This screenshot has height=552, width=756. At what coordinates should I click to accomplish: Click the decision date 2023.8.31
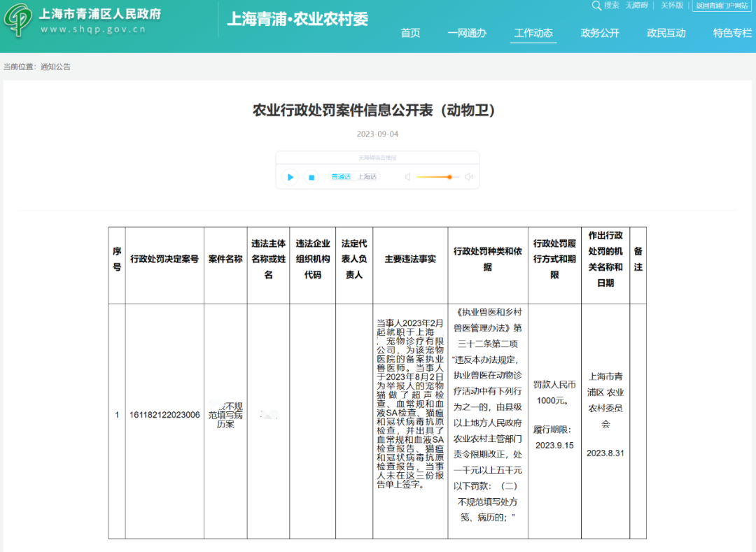pyautogui.click(x=605, y=453)
